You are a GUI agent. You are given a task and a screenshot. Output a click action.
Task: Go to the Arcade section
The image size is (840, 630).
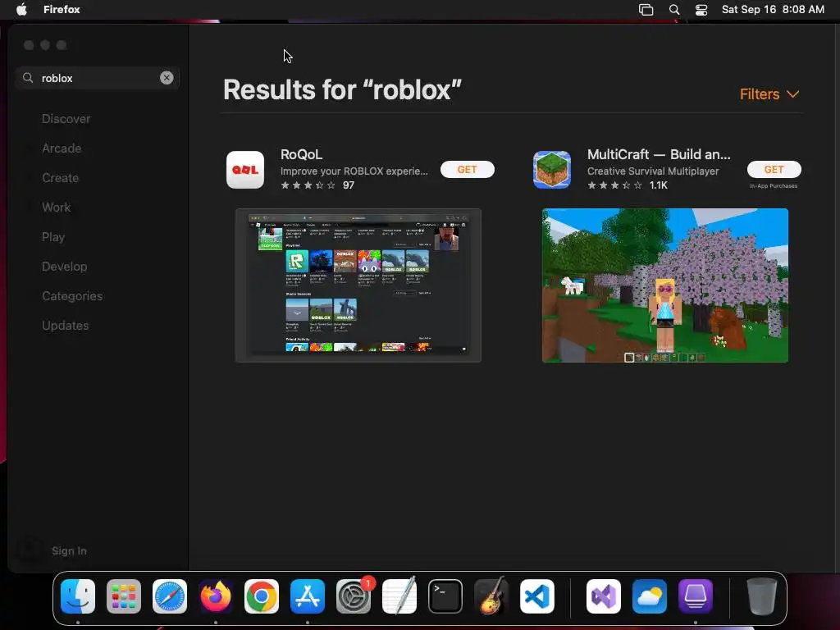point(62,148)
